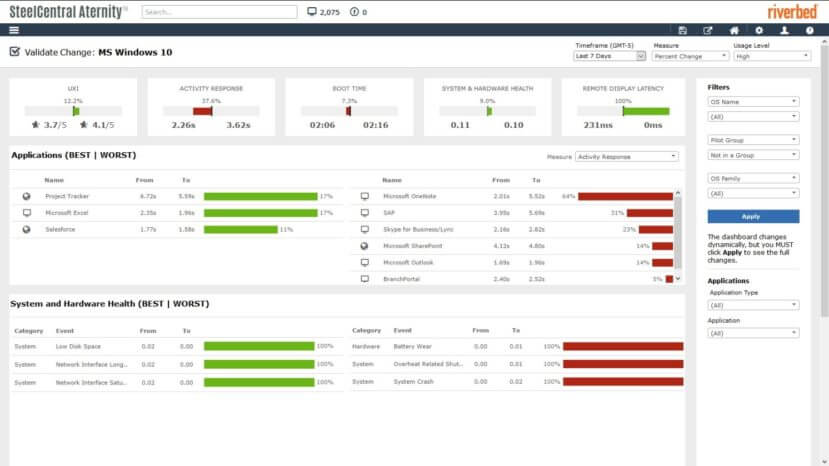Open the Application (All) dropdown
829x466 pixels.
point(753,333)
